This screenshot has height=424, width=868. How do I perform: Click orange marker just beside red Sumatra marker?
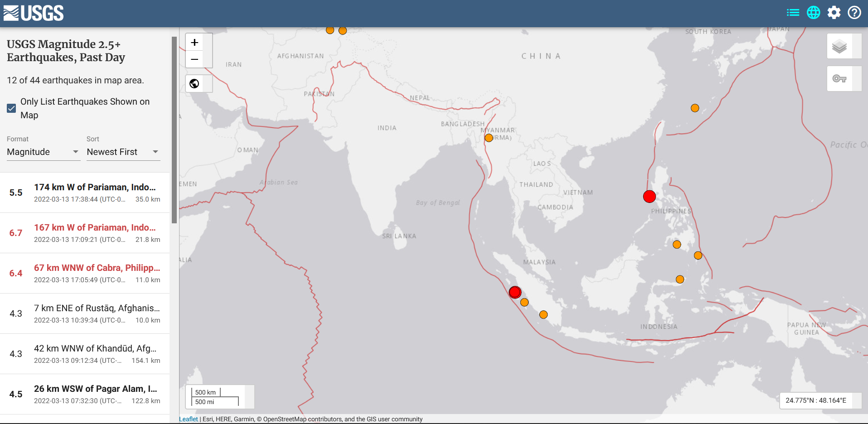pyautogui.click(x=524, y=302)
